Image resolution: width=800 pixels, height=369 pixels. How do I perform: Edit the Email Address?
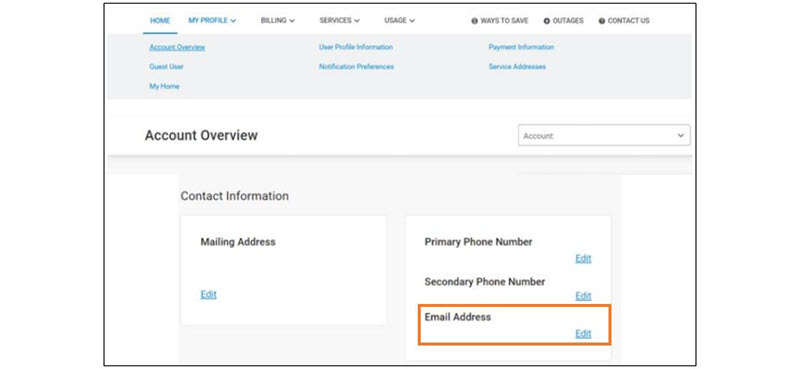pos(583,334)
